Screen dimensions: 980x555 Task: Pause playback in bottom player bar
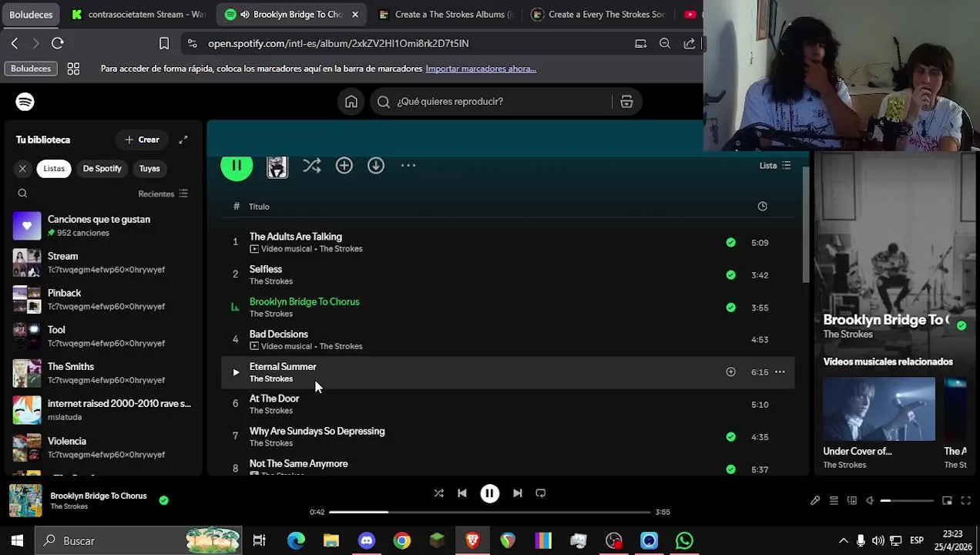pos(490,493)
